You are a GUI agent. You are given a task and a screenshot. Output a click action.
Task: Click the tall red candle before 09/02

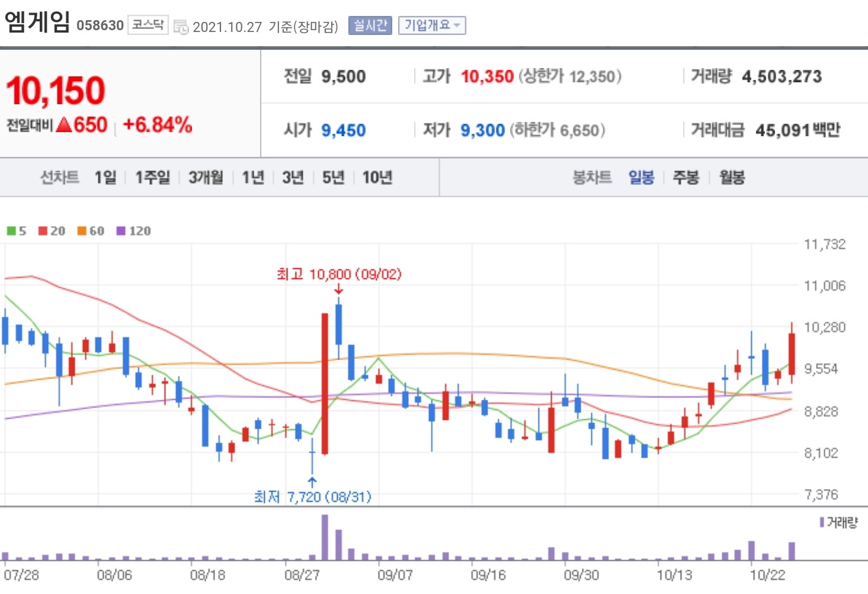325,384
